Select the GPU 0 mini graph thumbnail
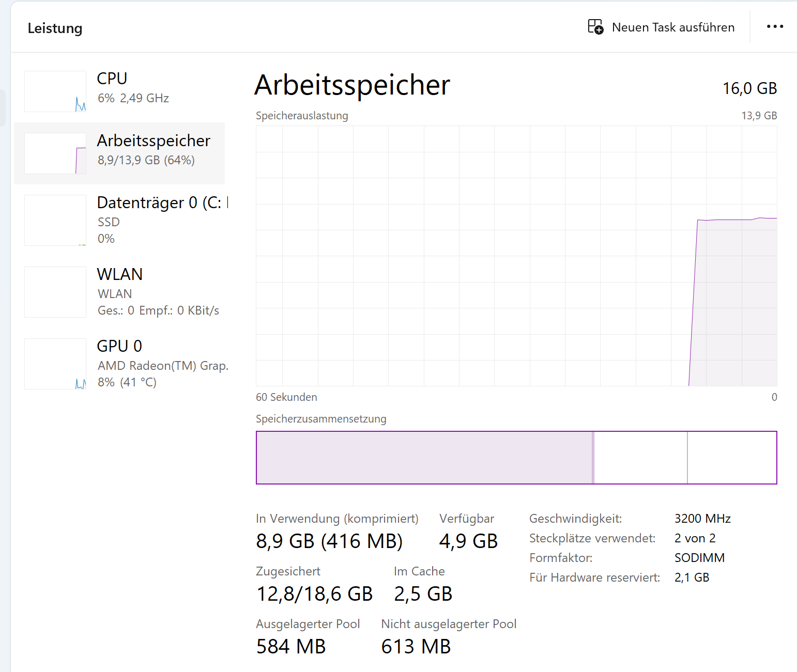Viewport: 797px width, 672px height. 55,364
